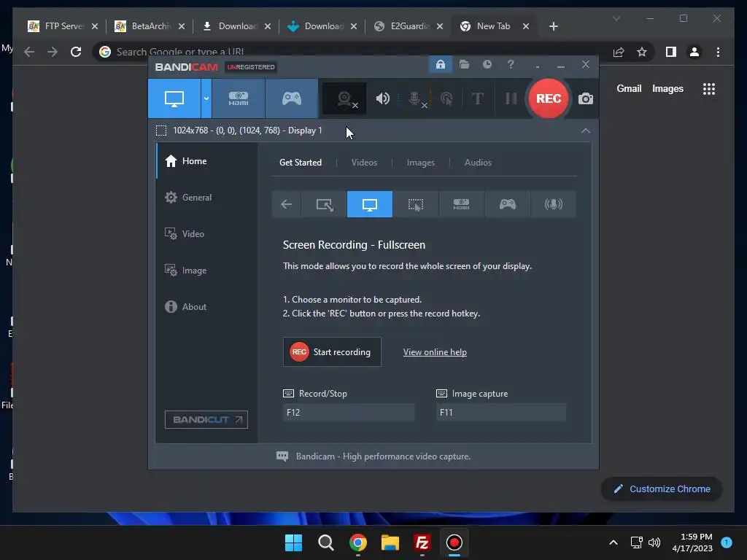Open Chrome three-dot menu
Viewport: 747px width, 560px height.
coord(718,52)
